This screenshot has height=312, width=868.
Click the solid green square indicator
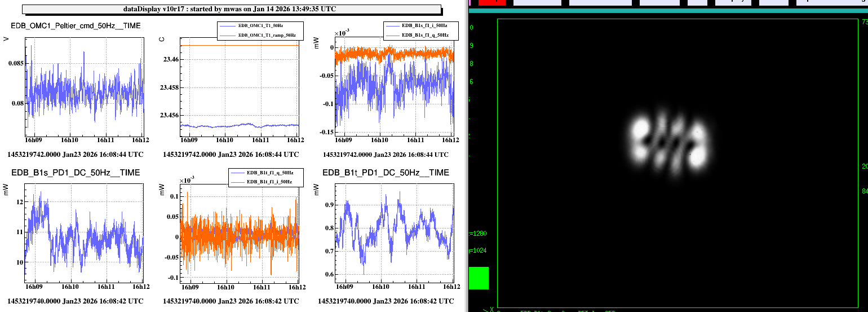(479, 278)
